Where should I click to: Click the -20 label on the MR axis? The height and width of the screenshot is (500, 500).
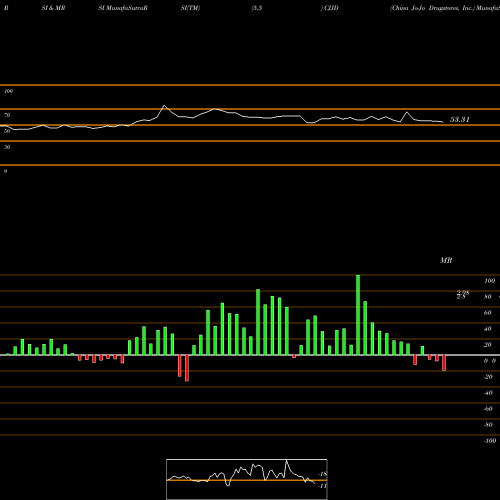pyautogui.click(x=488, y=377)
